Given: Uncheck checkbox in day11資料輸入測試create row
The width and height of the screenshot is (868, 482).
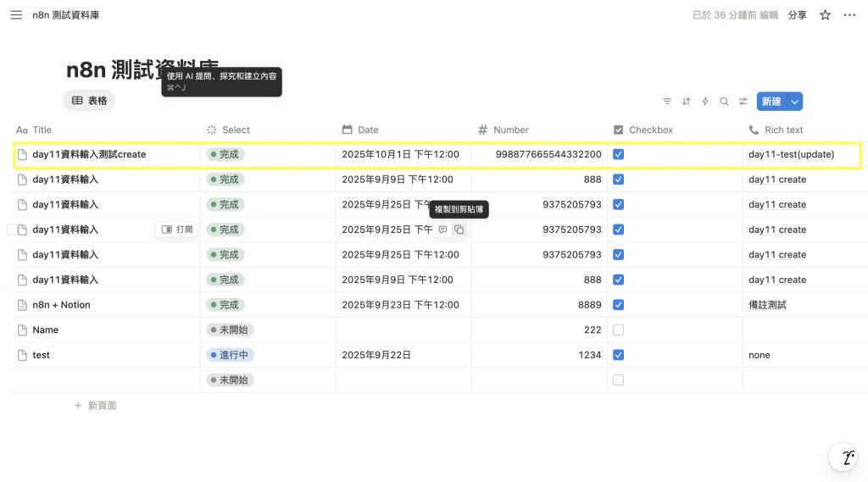Looking at the screenshot, I should [618, 154].
